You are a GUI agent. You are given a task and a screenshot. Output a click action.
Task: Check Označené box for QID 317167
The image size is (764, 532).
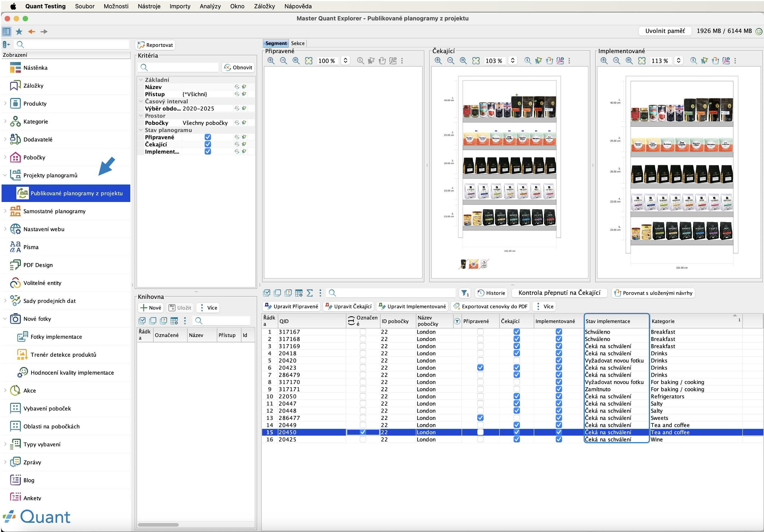click(x=363, y=332)
